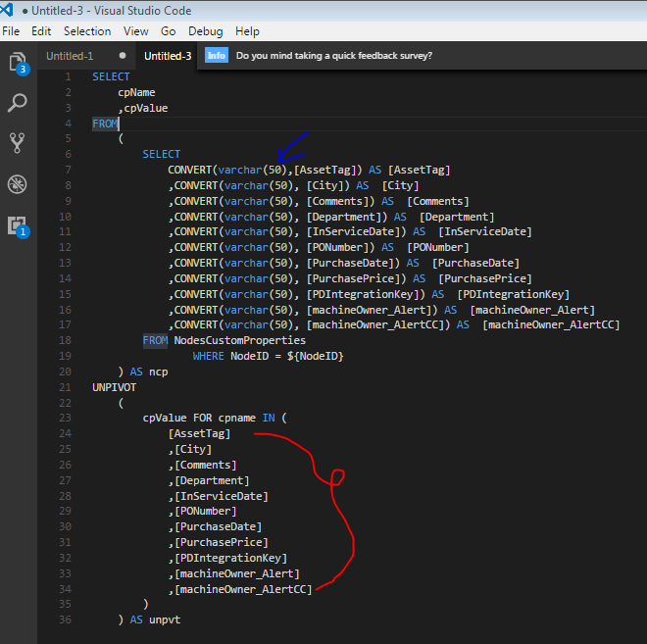Open the Explorer view in activity bar
The height and width of the screenshot is (644, 647).
[x=18, y=63]
